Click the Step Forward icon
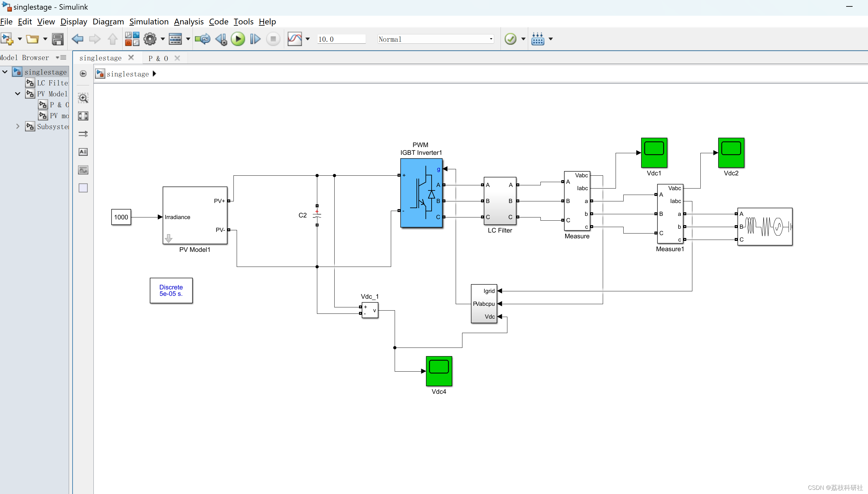Image resolution: width=868 pixels, height=494 pixels. 255,39
